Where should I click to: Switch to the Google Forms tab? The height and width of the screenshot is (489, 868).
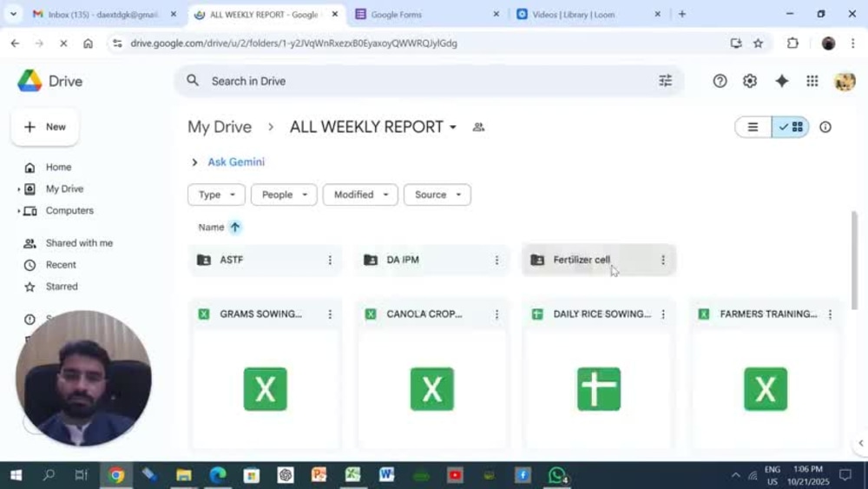coord(425,15)
